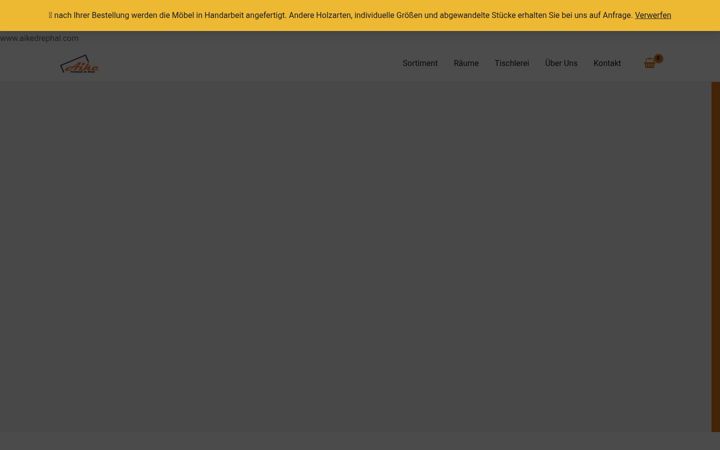Screen dimensions: 720x450
Task: Open the Räume menu item
Action: click(x=466, y=63)
